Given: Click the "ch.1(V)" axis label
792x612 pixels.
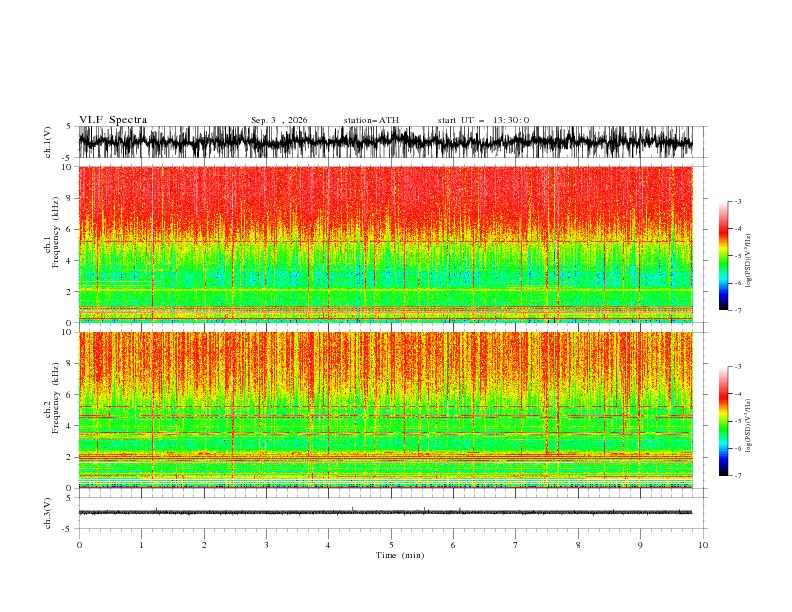Looking at the screenshot, I should coord(48,142).
